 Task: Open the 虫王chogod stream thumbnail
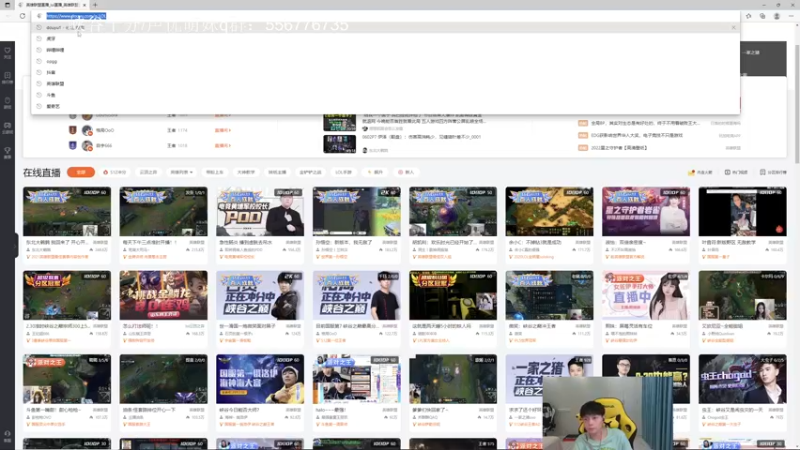pos(742,379)
